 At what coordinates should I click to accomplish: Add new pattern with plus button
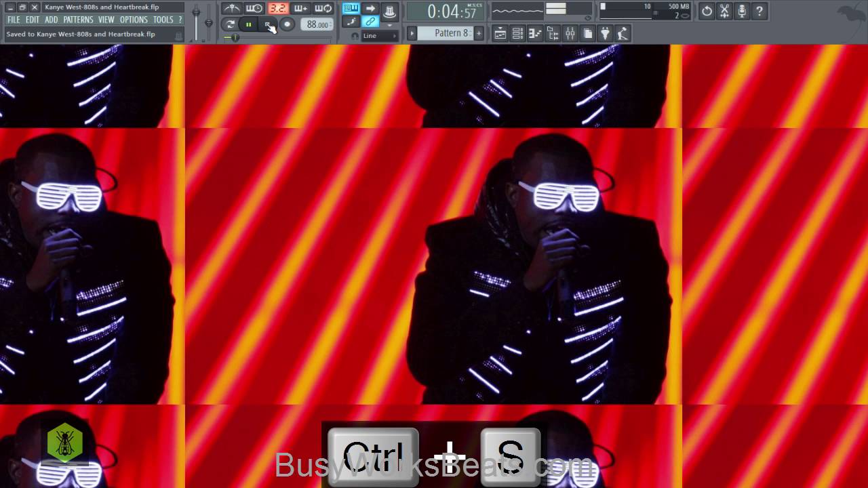click(x=479, y=33)
